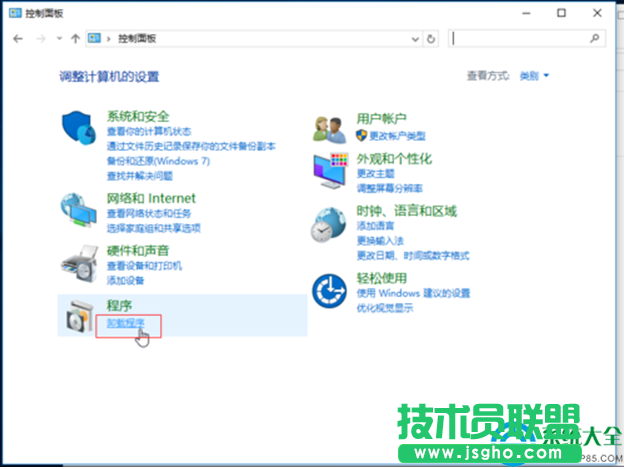Open recent locations dropdown arrow
625x469 pixels.
click(x=59, y=38)
